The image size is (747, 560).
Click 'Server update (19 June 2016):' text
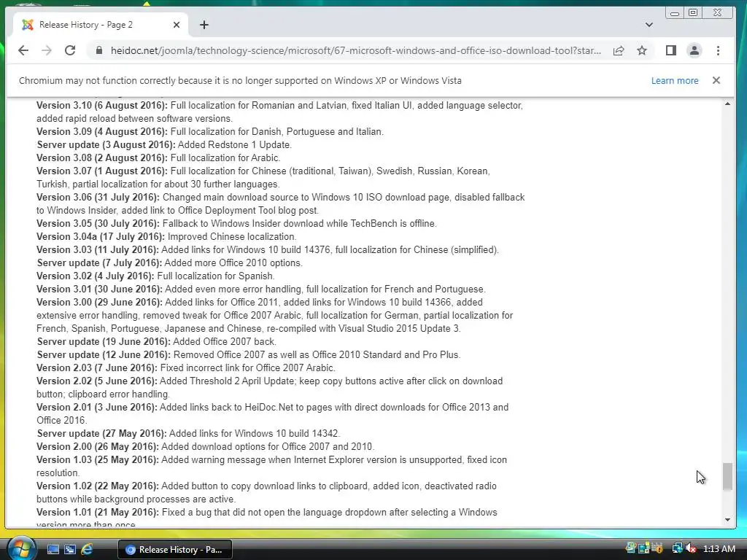[x=104, y=342]
